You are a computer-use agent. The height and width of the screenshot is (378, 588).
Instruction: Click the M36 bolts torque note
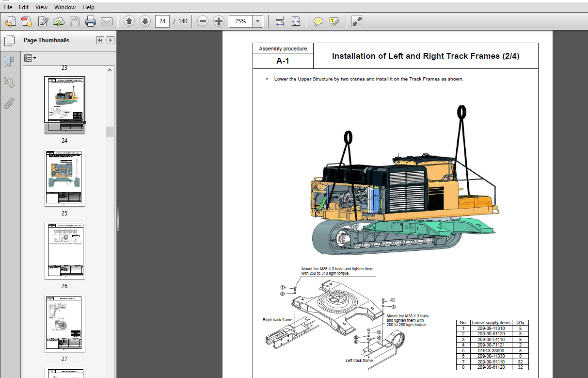[337, 271]
